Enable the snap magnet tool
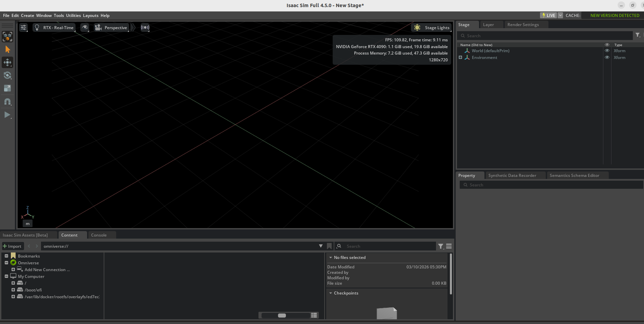Image resolution: width=644 pixels, height=324 pixels. tap(7, 102)
